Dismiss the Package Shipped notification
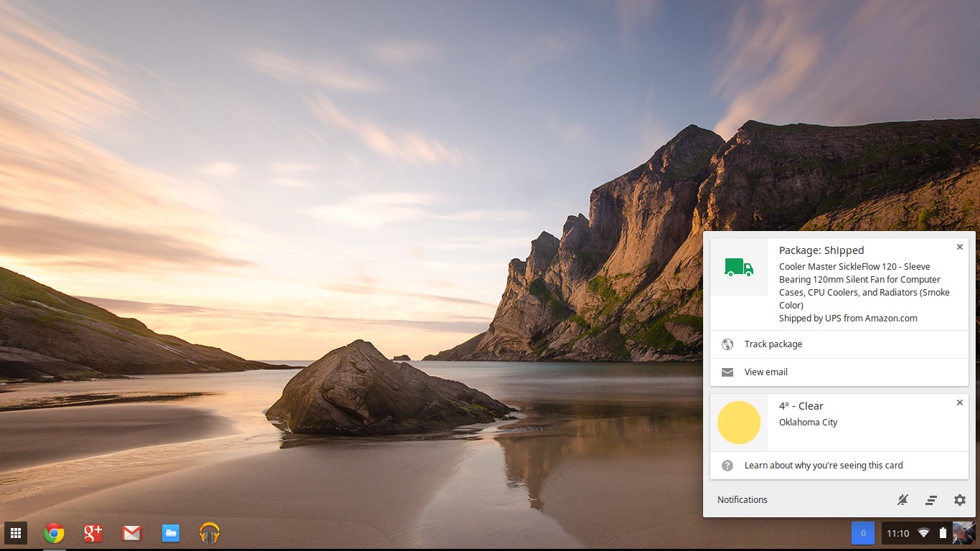The width and height of the screenshot is (980, 551). [x=959, y=247]
